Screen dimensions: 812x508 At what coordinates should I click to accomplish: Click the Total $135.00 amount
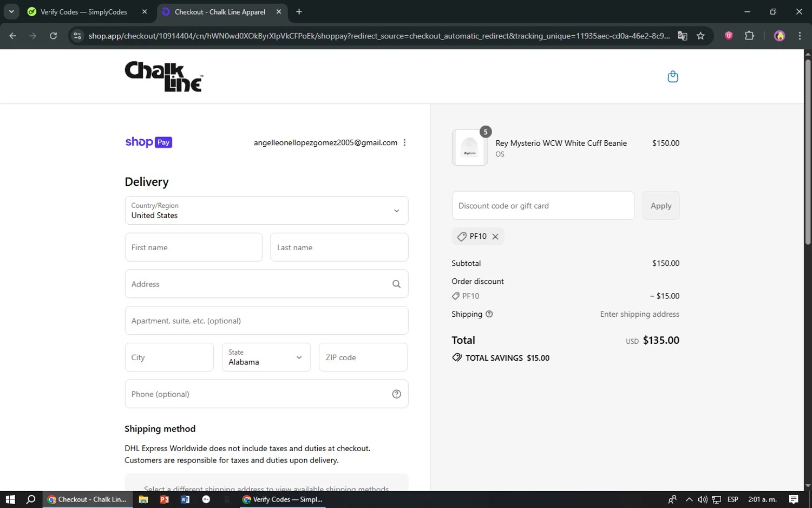tap(661, 340)
